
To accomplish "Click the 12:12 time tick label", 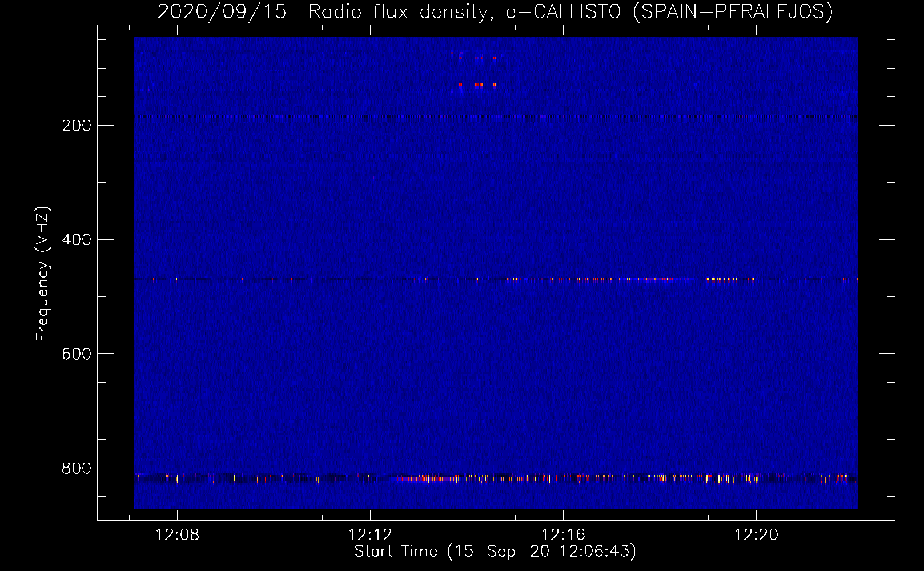I will pyautogui.click(x=371, y=535).
